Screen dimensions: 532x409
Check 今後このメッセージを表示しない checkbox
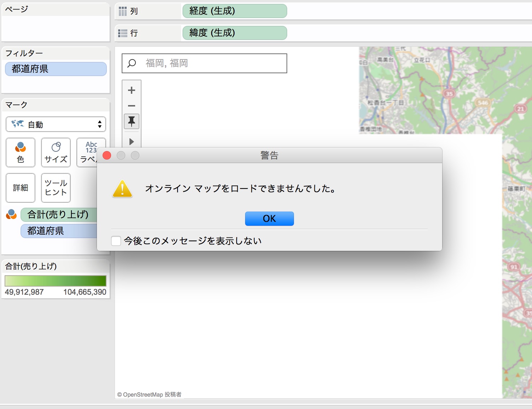point(116,241)
